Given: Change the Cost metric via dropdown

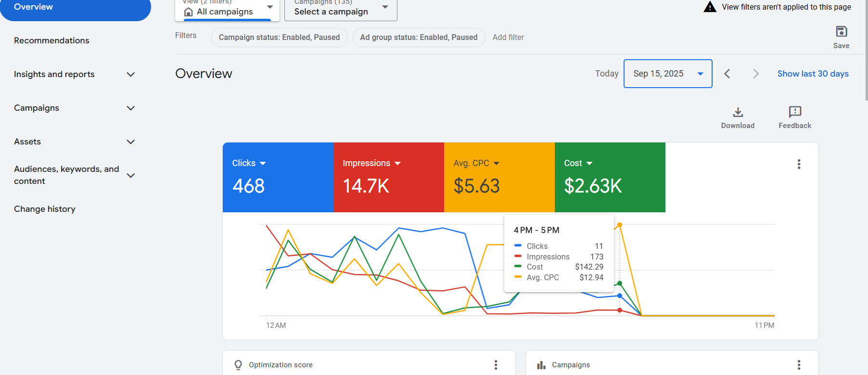Looking at the screenshot, I should click(589, 164).
